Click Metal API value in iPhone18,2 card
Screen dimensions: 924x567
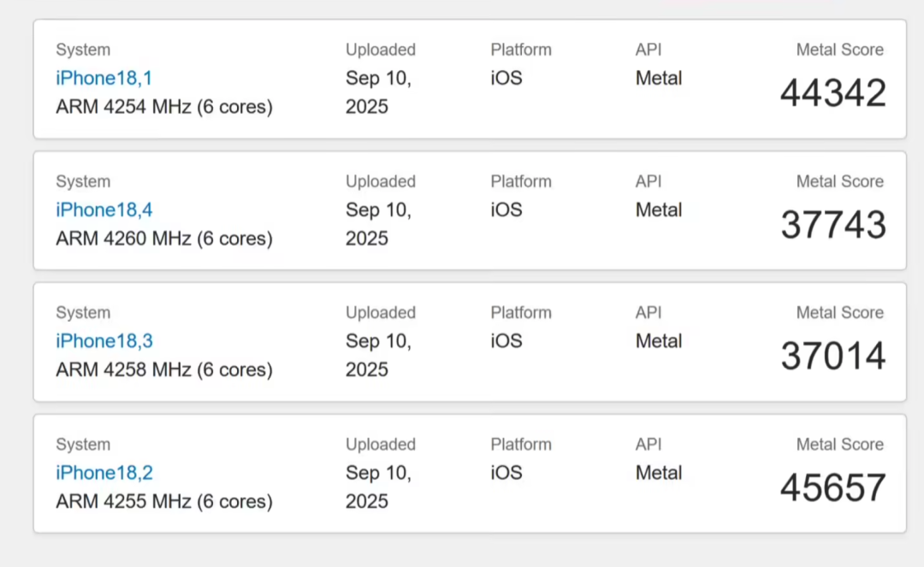(658, 473)
